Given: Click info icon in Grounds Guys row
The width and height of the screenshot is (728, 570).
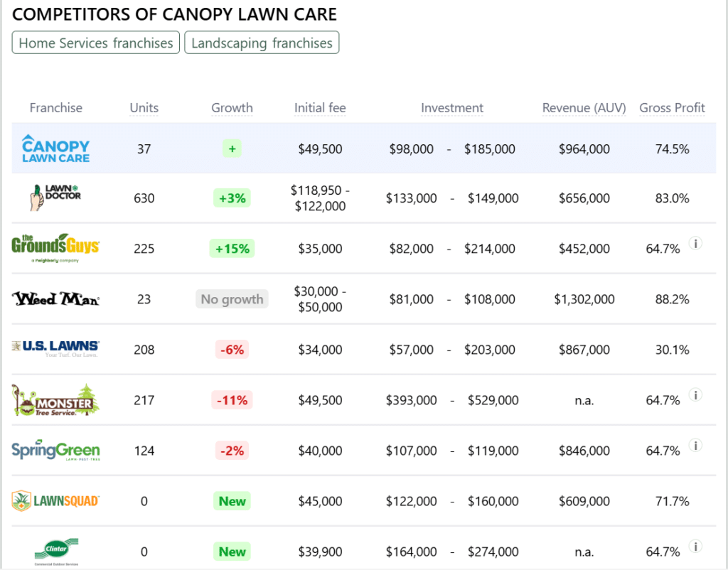Looking at the screenshot, I should (x=695, y=243).
